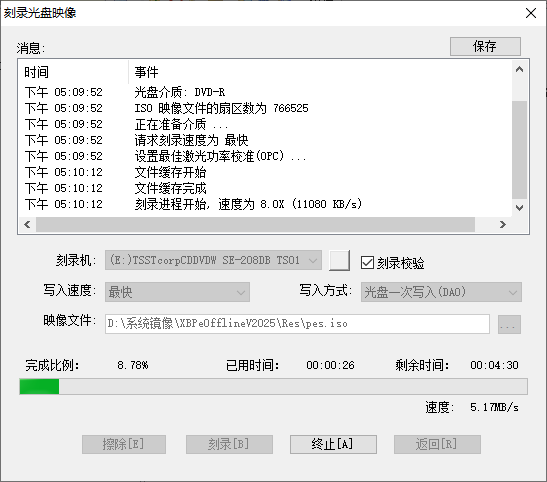Click the browse button for the image file
The image size is (547, 482).
tap(509, 324)
